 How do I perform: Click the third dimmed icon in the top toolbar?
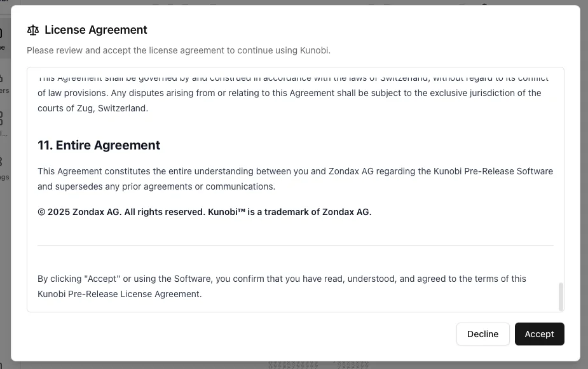tap(184, 4)
